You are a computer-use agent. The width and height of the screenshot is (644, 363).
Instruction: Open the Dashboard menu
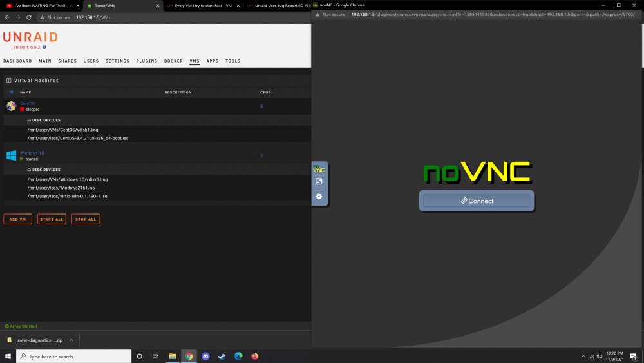tap(17, 61)
